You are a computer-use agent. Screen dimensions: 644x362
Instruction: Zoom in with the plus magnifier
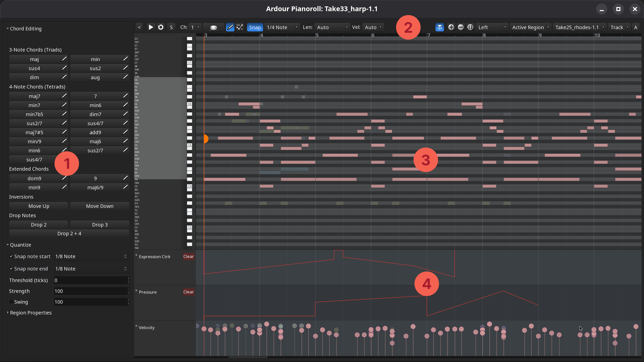click(451, 27)
